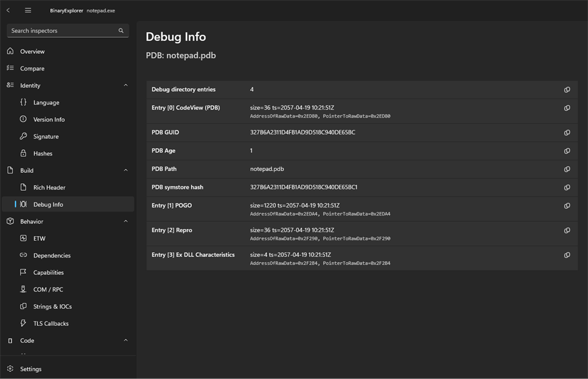Click the Compare list icon
This screenshot has height=379, width=588.
10,68
